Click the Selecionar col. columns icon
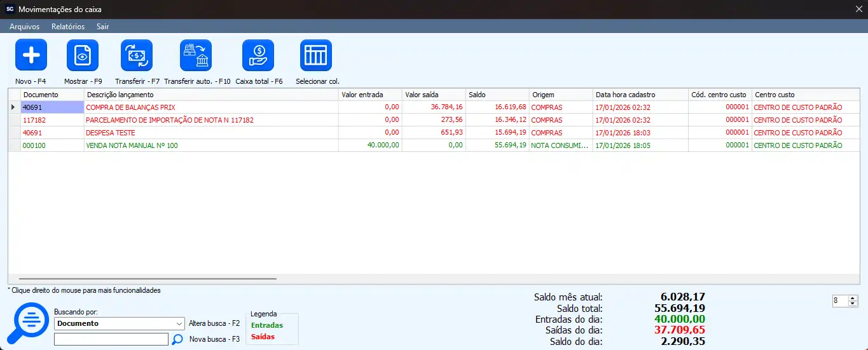The width and height of the screenshot is (868, 350). point(316,55)
